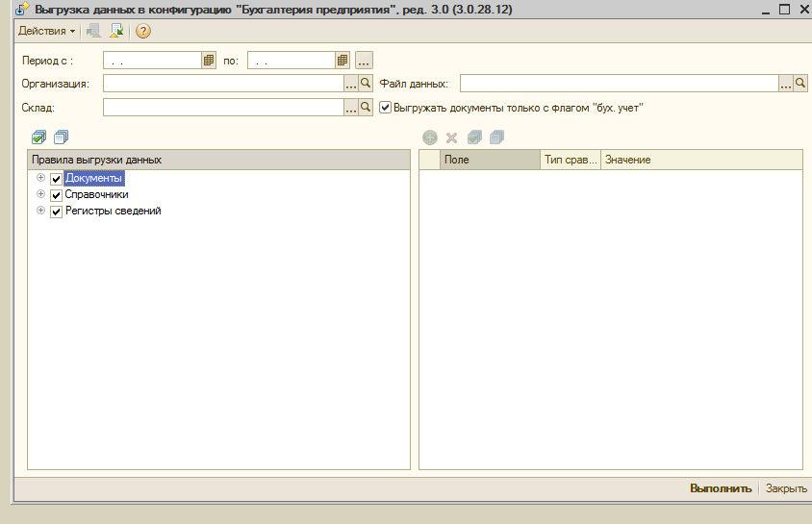Click the magnifier icon next to Организация field
The height and width of the screenshot is (524, 812).
coord(366,84)
